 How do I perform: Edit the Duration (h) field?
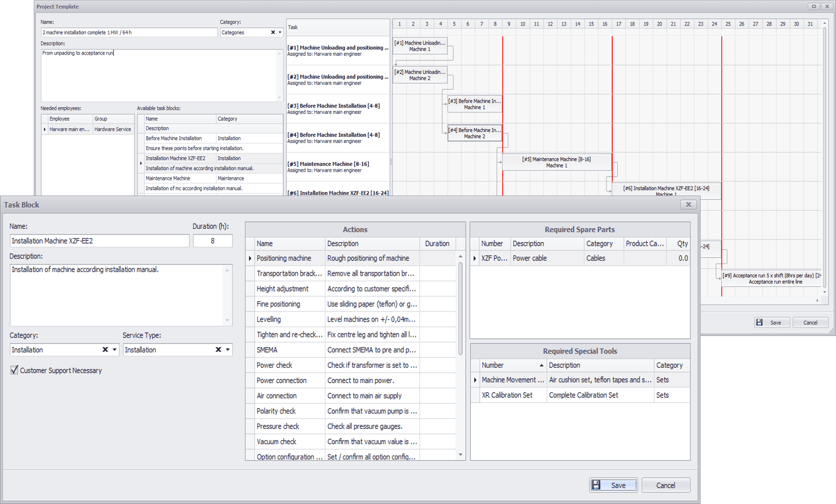(213, 241)
